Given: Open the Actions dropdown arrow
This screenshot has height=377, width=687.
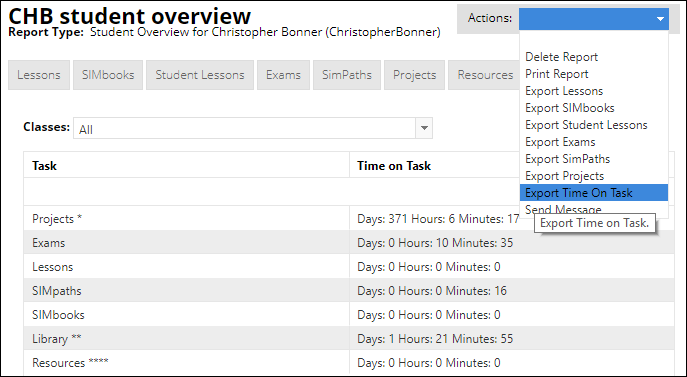Looking at the screenshot, I should (x=660, y=19).
